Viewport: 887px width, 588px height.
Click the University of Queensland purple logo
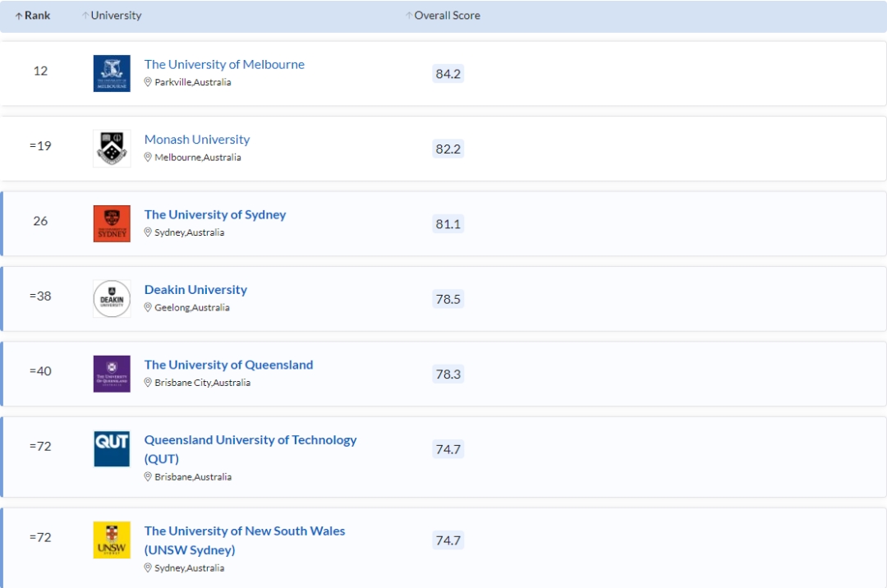pyautogui.click(x=112, y=374)
